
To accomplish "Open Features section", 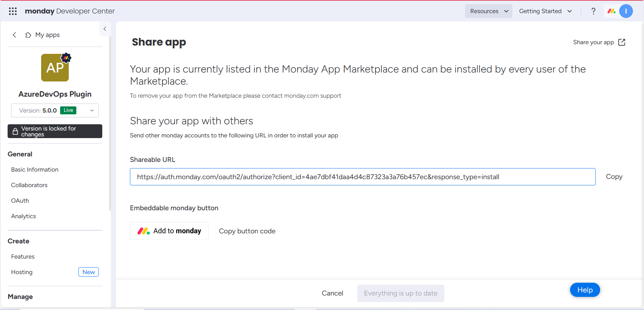I will coord(23,256).
